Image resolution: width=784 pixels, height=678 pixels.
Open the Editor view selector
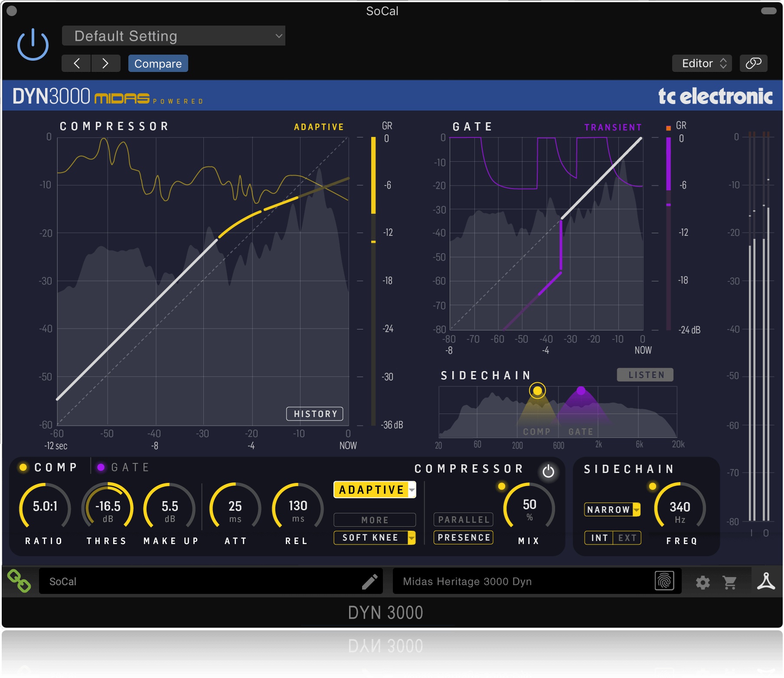(701, 63)
